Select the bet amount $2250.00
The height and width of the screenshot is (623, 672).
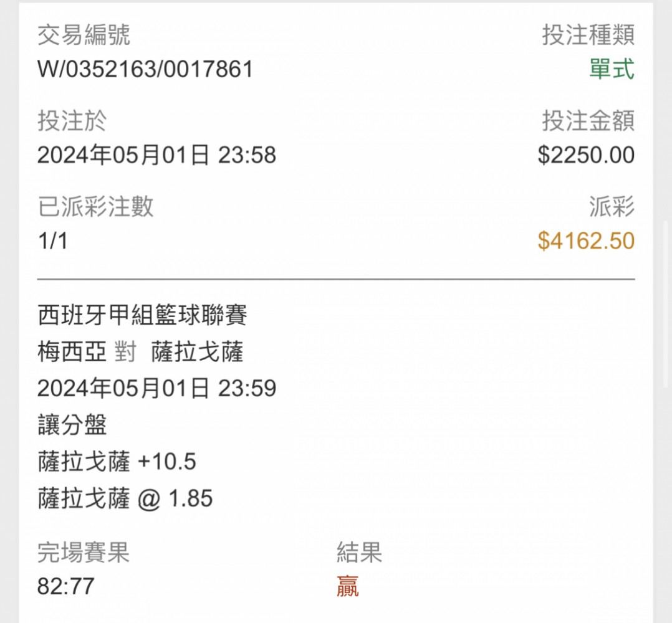[x=586, y=155]
